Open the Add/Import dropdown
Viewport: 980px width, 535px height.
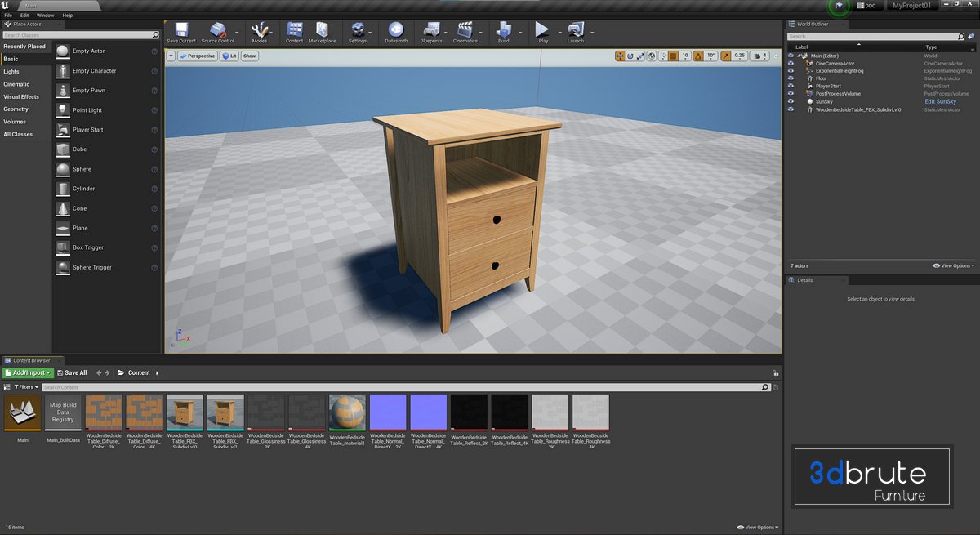pyautogui.click(x=29, y=372)
